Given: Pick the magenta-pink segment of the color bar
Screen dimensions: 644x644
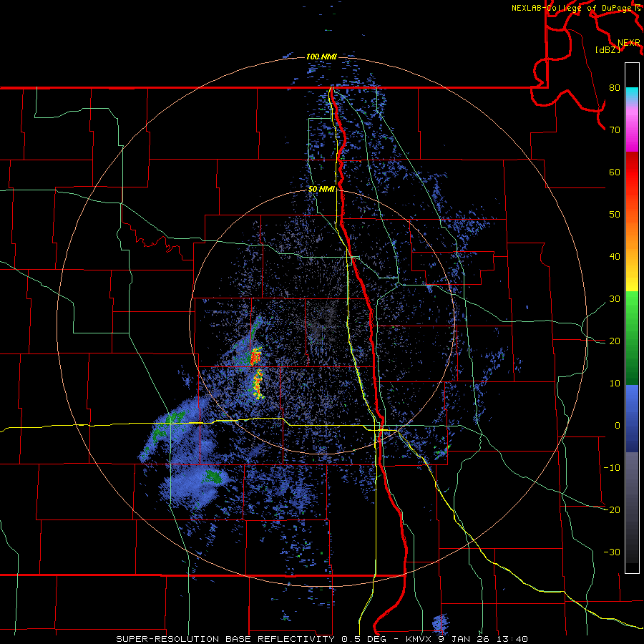Looking at the screenshot, I should [x=632, y=127].
